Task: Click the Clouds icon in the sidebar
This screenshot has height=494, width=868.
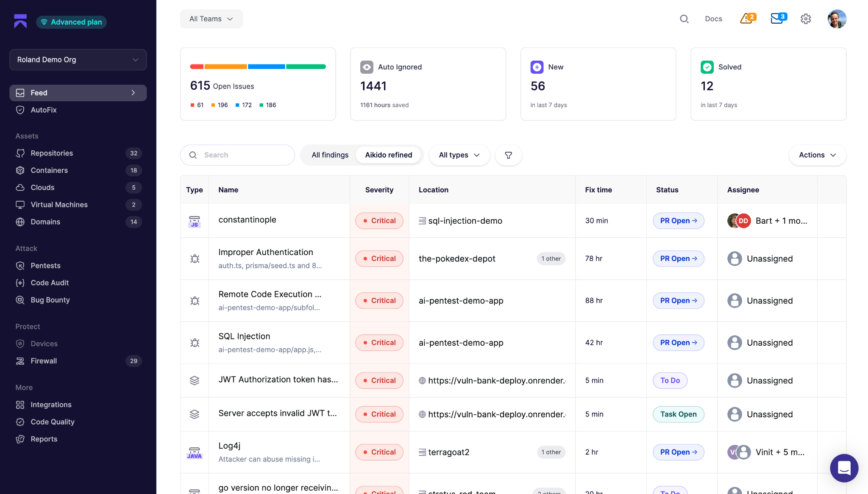Action: tap(20, 187)
